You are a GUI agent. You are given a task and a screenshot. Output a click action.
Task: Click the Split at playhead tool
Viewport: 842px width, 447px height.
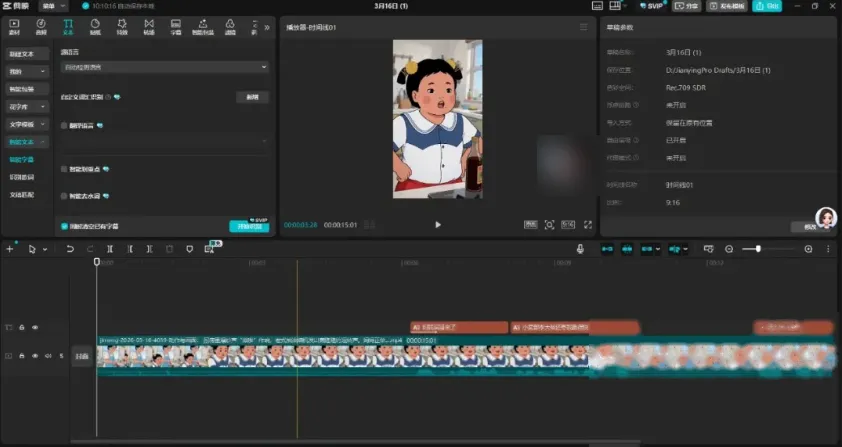[110, 249]
